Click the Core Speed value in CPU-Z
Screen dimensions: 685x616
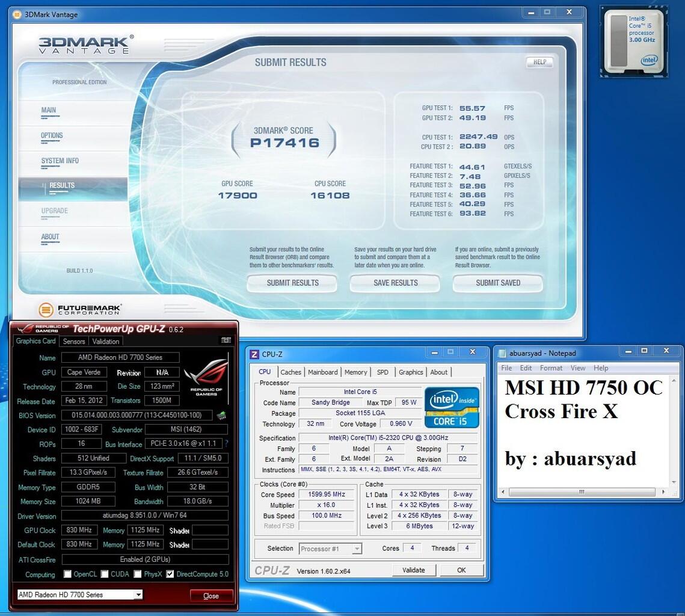coord(327,494)
